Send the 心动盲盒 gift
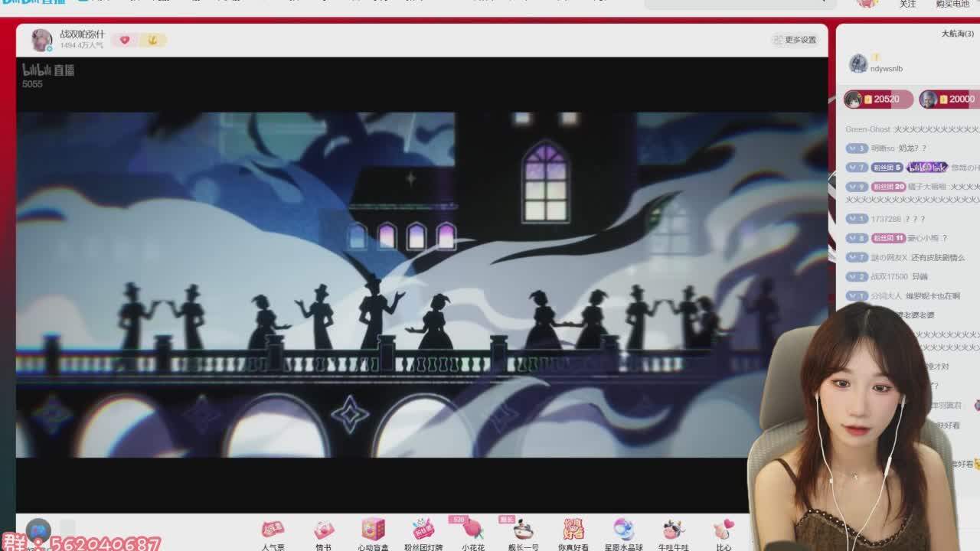Viewport: 980px width, 551px height. click(373, 535)
